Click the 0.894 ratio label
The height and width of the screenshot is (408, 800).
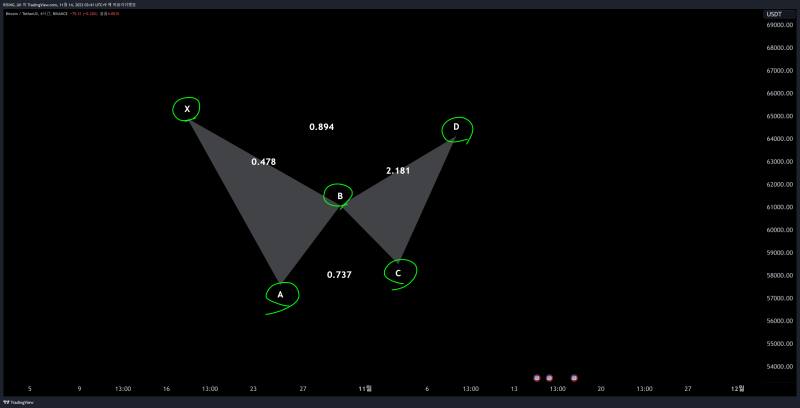pyautogui.click(x=321, y=127)
